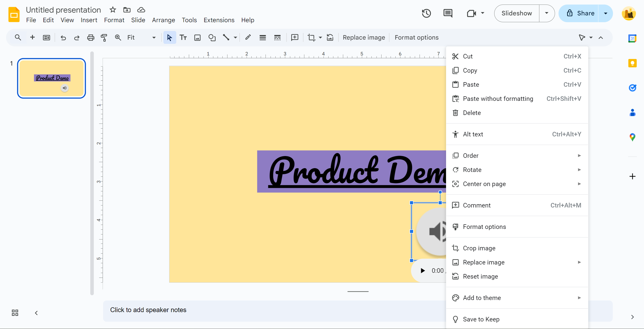Click the Slideshow button

517,13
